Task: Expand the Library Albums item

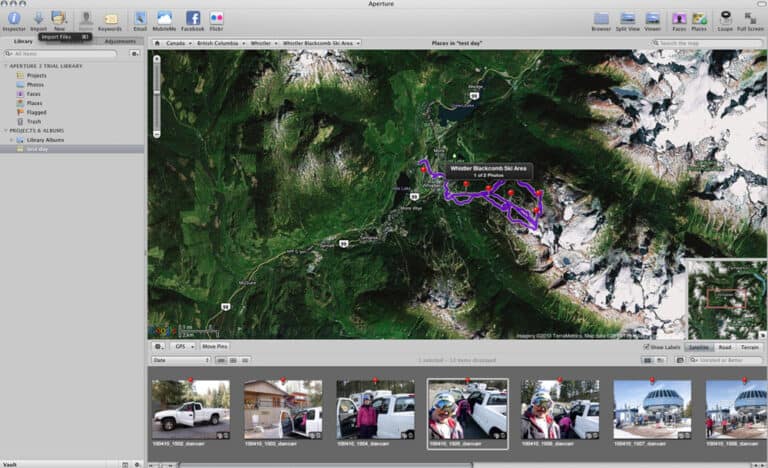Action: 11,140
